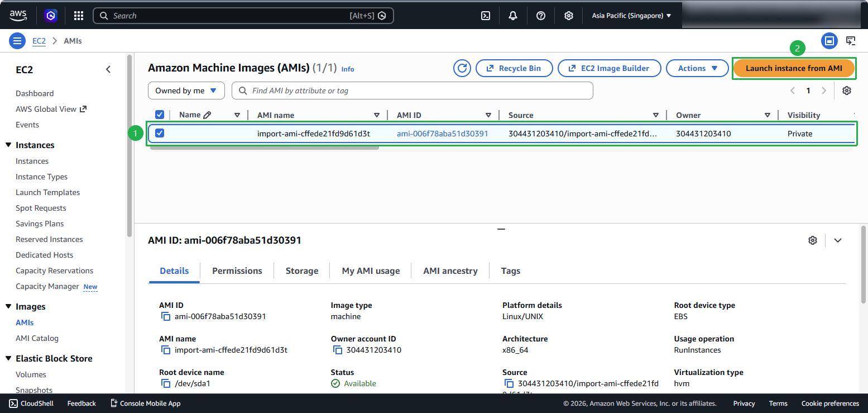The image size is (868, 413).
Task: Edit the Name column pencil icon
Action: [x=207, y=115]
